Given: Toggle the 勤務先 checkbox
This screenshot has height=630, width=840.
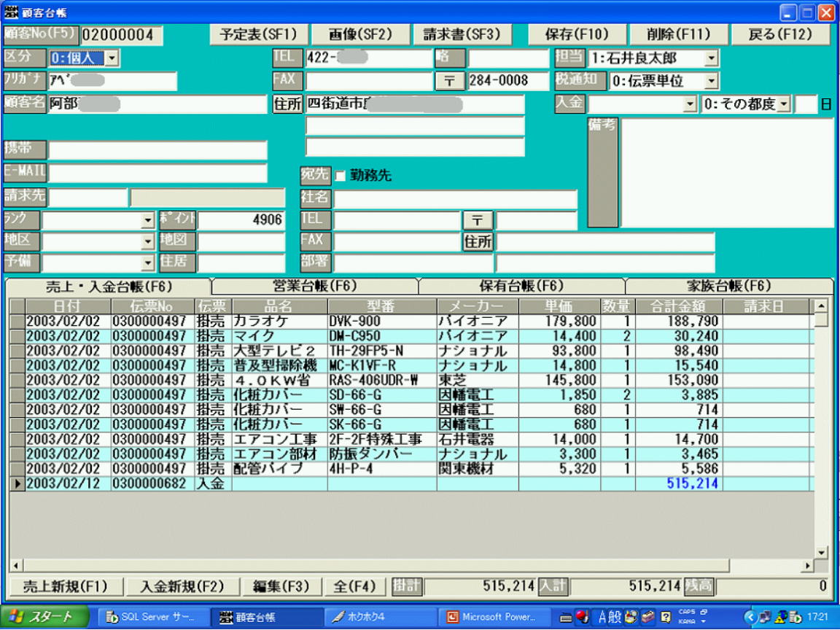Looking at the screenshot, I should pos(341,176).
